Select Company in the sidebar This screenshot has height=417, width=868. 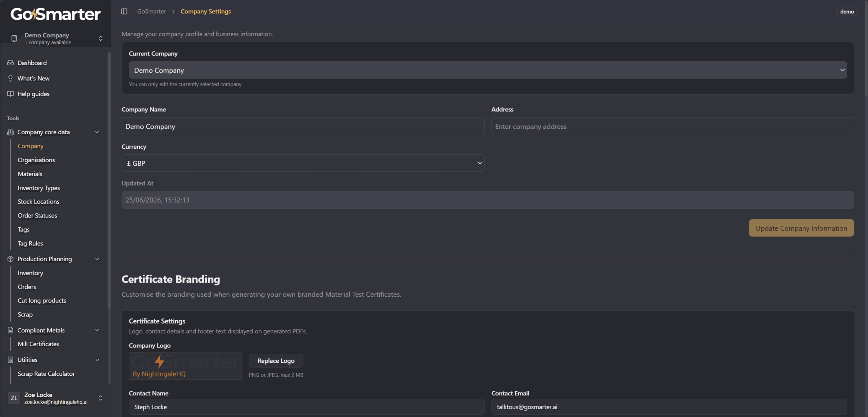tap(30, 146)
